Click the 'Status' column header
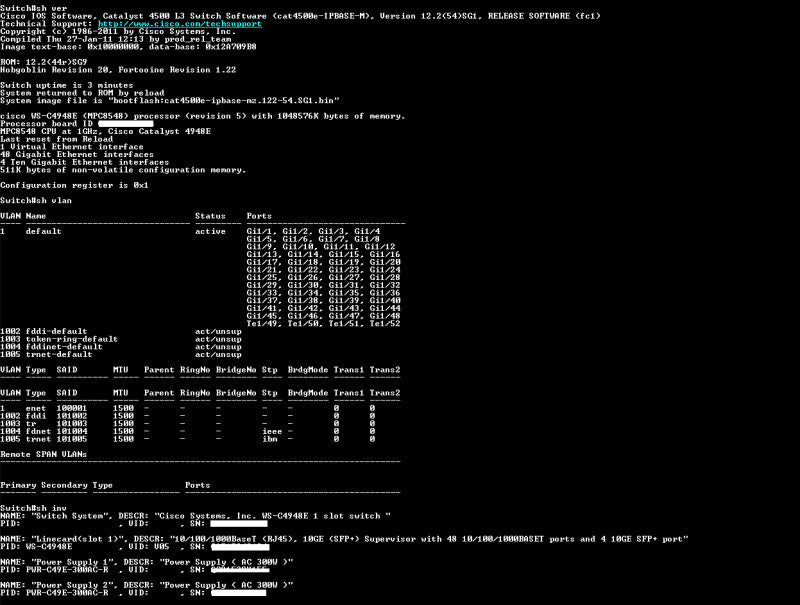Screen dimensions: 800x605 click(x=210, y=216)
